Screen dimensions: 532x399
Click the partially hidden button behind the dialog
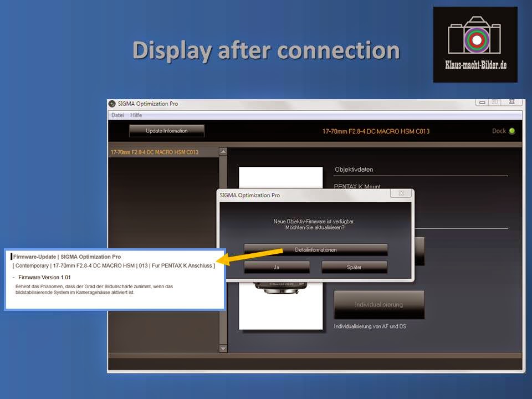tap(420, 251)
